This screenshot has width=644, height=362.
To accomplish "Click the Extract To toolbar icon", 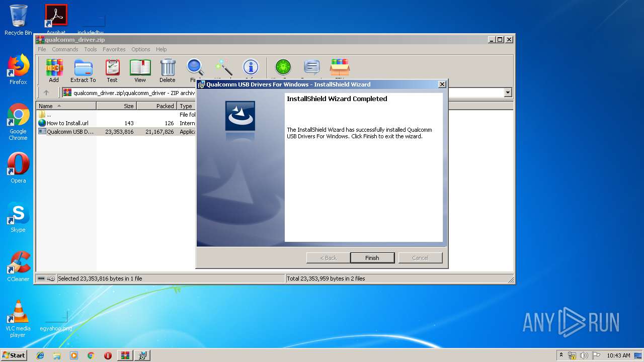I will click(83, 70).
